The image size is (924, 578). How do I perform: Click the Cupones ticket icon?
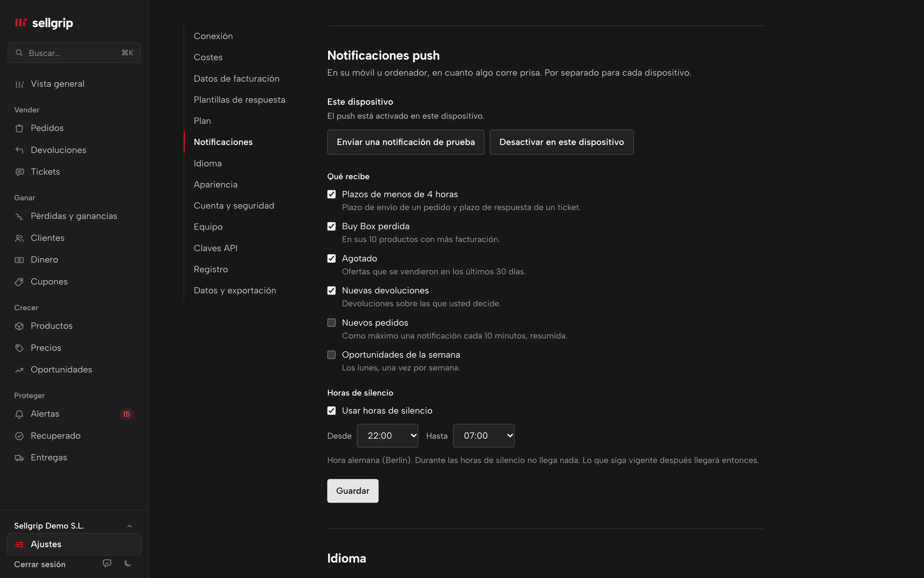click(x=19, y=282)
